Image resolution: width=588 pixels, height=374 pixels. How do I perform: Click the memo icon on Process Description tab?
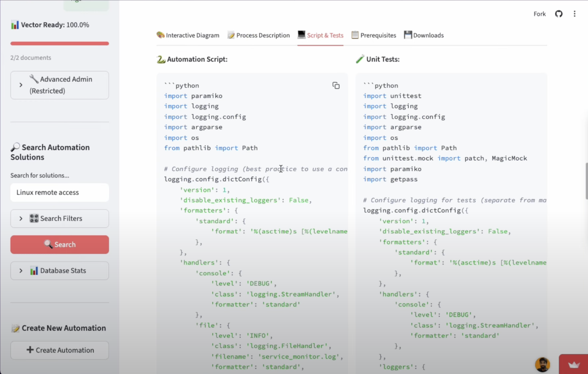[x=231, y=35]
